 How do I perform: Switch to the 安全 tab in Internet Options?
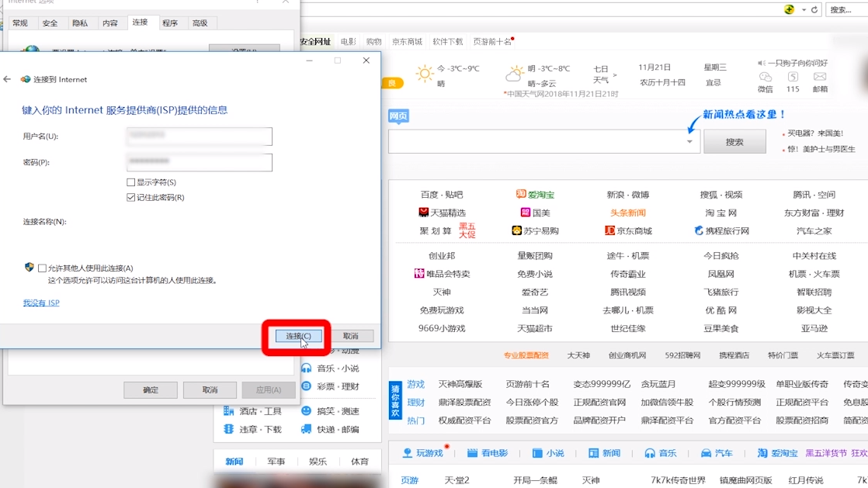point(50,22)
